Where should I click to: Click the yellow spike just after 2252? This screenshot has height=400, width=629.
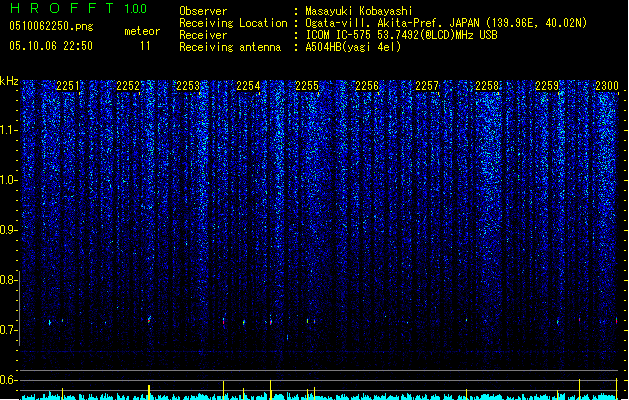(x=149, y=392)
